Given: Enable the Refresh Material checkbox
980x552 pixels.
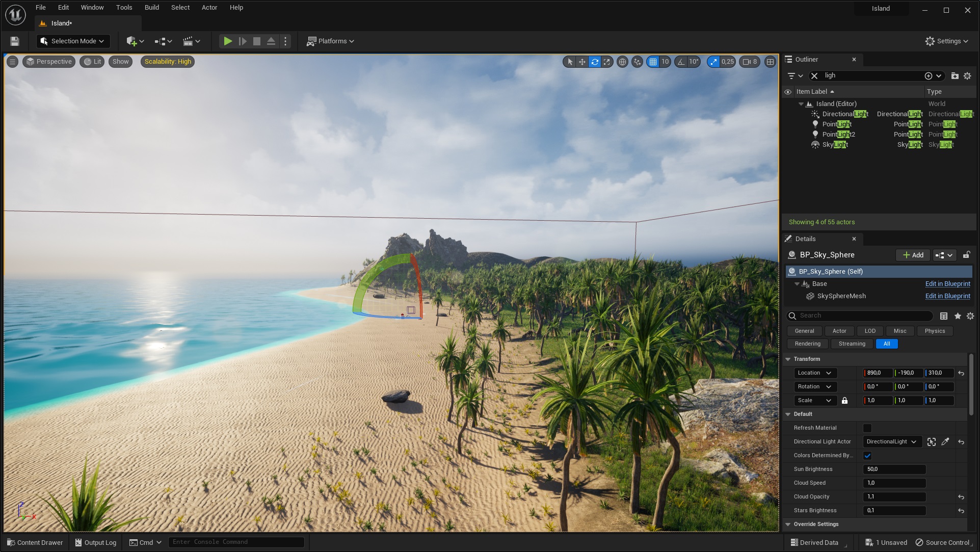Looking at the screenshot, I should pos(868,428).
